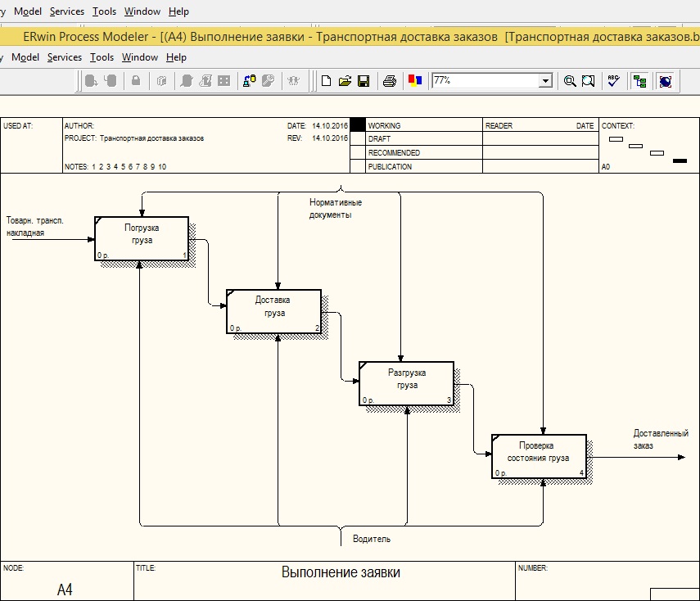This screenshot has height=601, width=700.
Task: Click the grayed book icon after lock
Action: pos(161,81)
